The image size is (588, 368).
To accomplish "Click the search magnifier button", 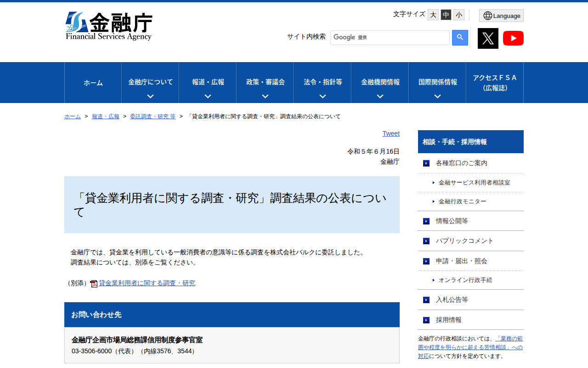I will pos(460,37).
